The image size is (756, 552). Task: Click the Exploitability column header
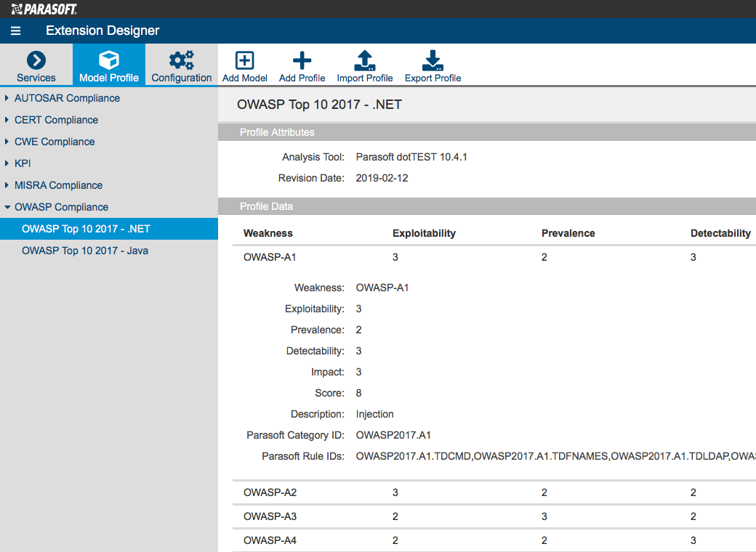(424, 233)
